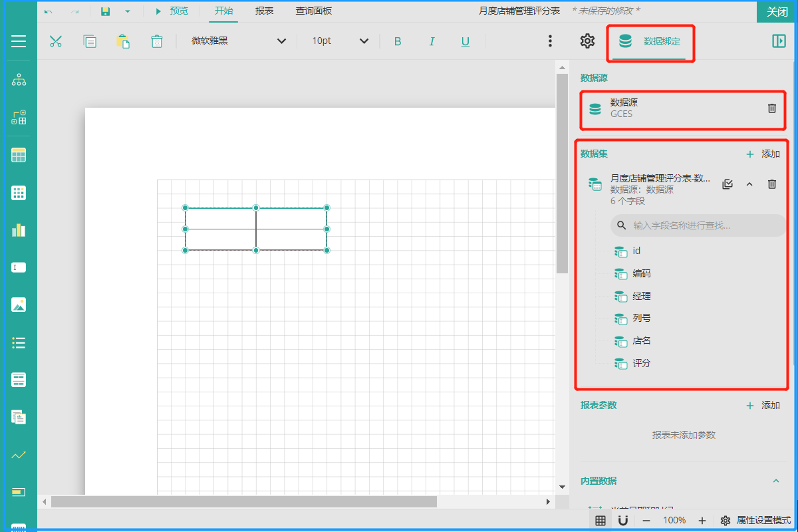Switch to the 报表 tab
798x532 pixels.
click(265, 11)
